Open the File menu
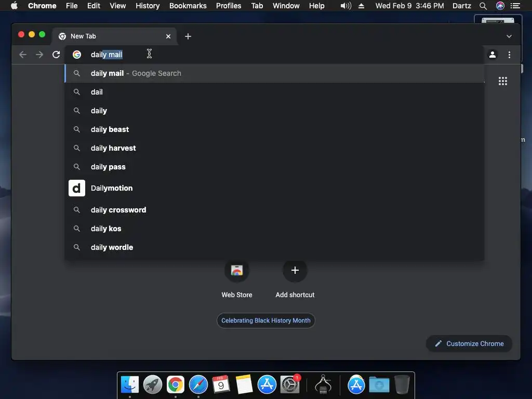532x399 pixels. pos(72,6)
